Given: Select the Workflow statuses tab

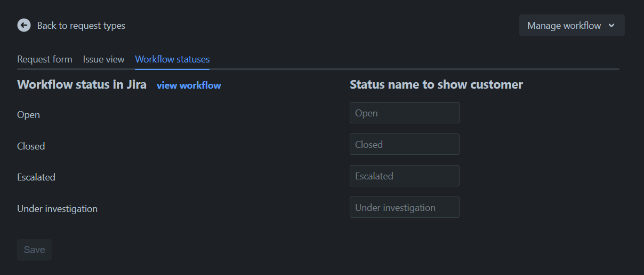Looking at the screenshot, I should [x=172, y=59].
